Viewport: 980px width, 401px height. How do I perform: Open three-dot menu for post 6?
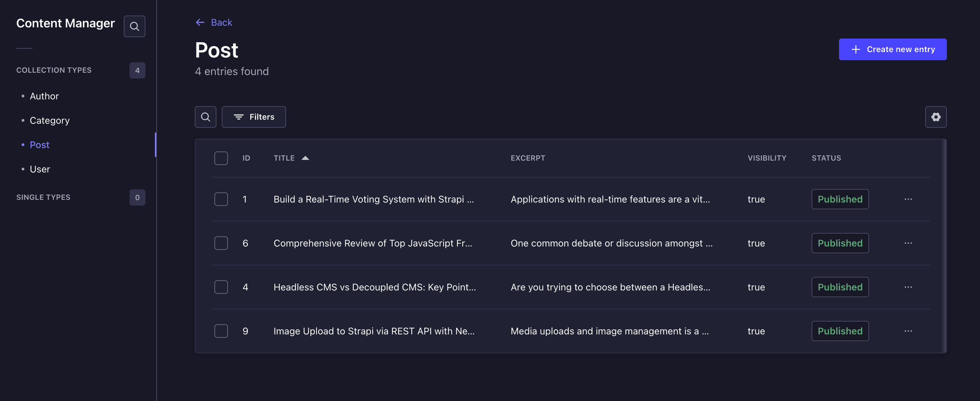coord(908,243)
